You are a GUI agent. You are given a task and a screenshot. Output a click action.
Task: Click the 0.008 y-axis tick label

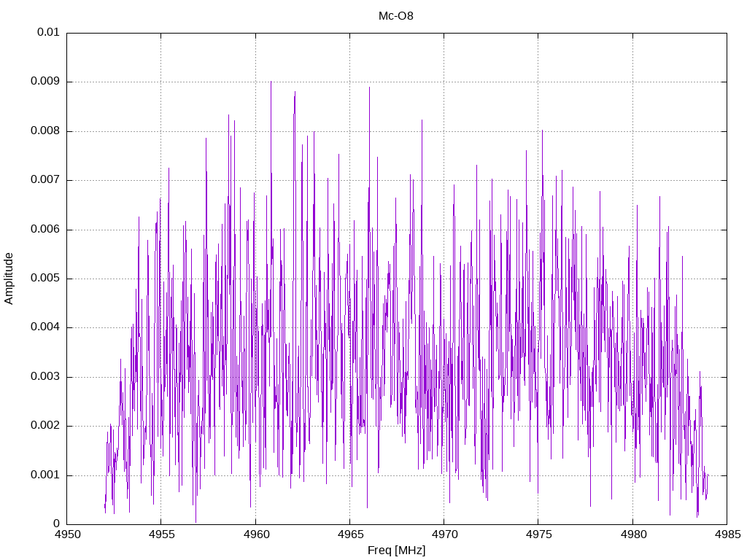[45, 131]
